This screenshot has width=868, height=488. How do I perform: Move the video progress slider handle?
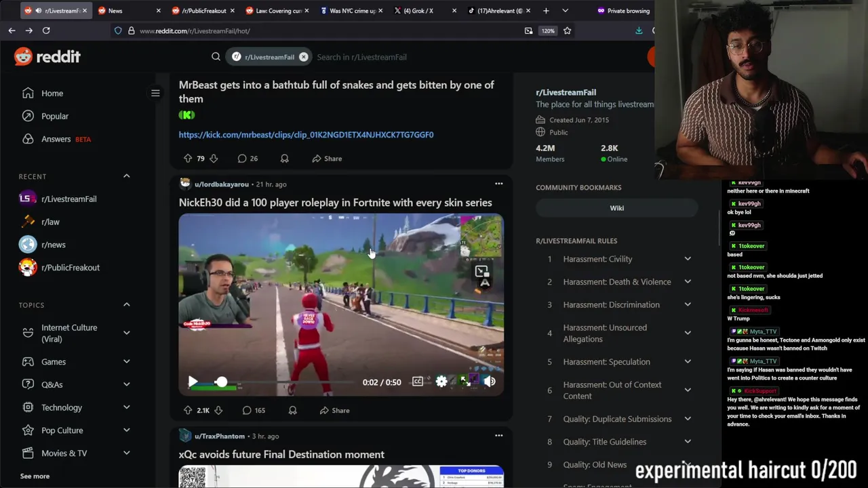[x=221, y=382]
